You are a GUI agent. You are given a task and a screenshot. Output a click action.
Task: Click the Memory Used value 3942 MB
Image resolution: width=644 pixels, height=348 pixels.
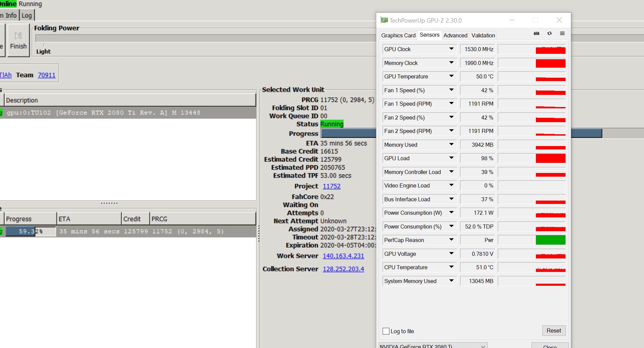477,145
